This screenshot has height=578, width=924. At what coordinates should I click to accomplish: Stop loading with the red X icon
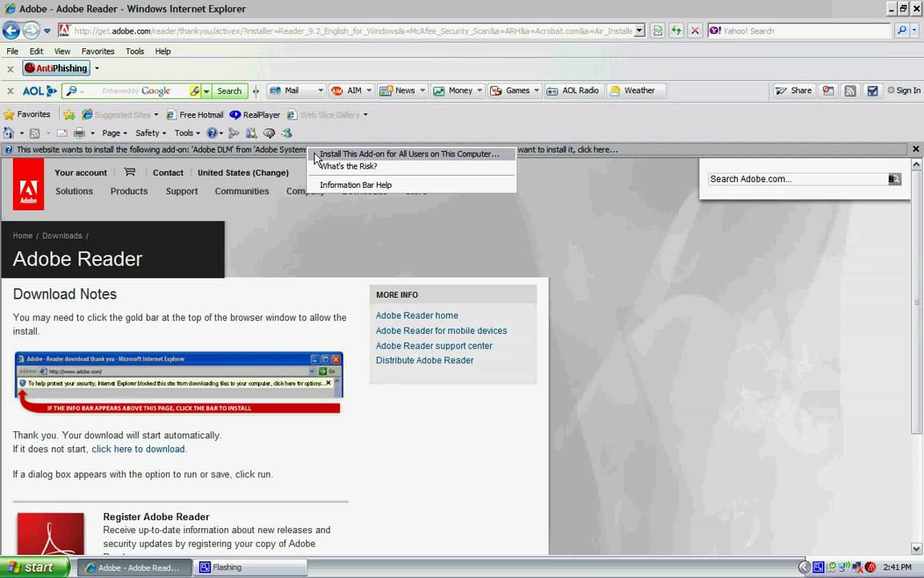click(695, 31)
